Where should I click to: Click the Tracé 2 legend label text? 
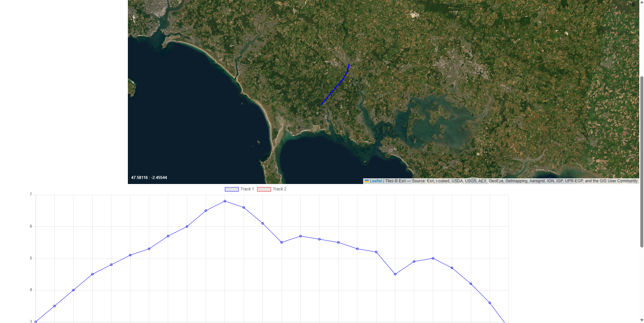(279, 189)
